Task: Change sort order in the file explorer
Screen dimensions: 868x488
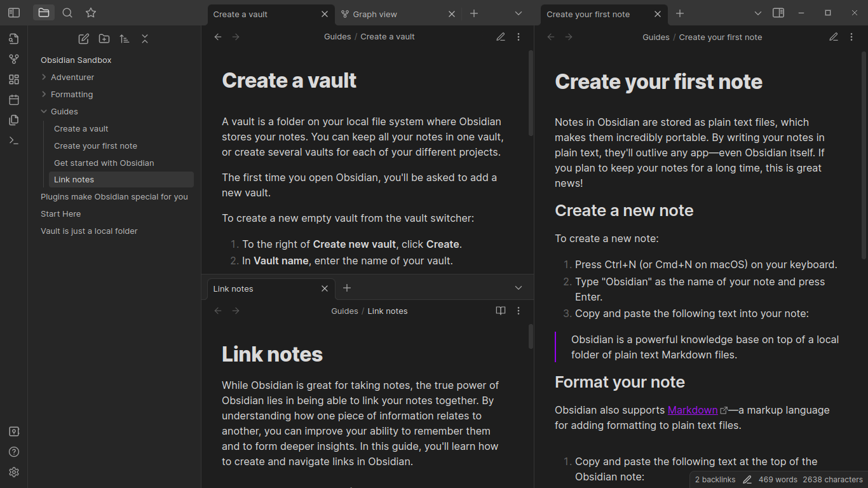Action: click(x=125, y=39)
